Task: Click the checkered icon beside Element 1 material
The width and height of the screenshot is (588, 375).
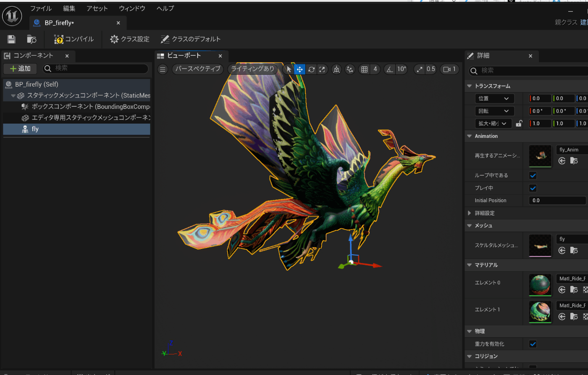Action: point(585,317)
